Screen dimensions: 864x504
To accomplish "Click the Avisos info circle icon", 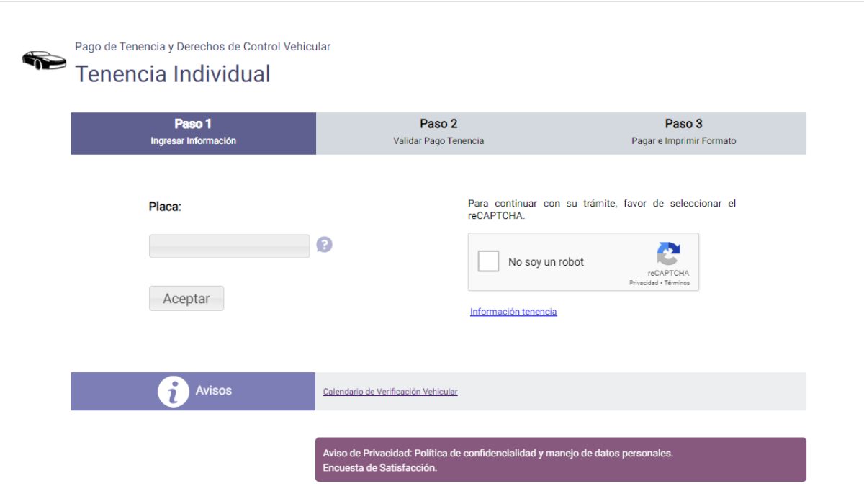I will point(173,391).
